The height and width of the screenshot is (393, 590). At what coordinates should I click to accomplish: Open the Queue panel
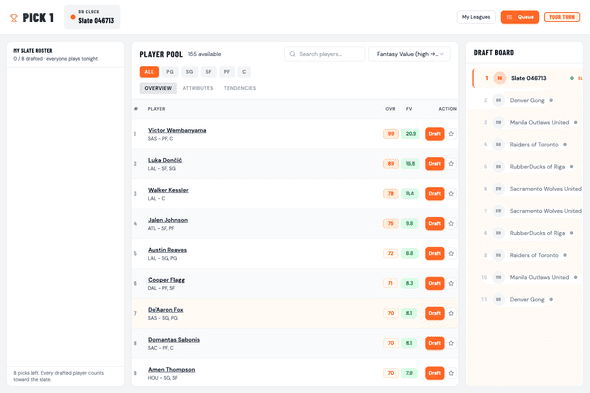(520, 17)
